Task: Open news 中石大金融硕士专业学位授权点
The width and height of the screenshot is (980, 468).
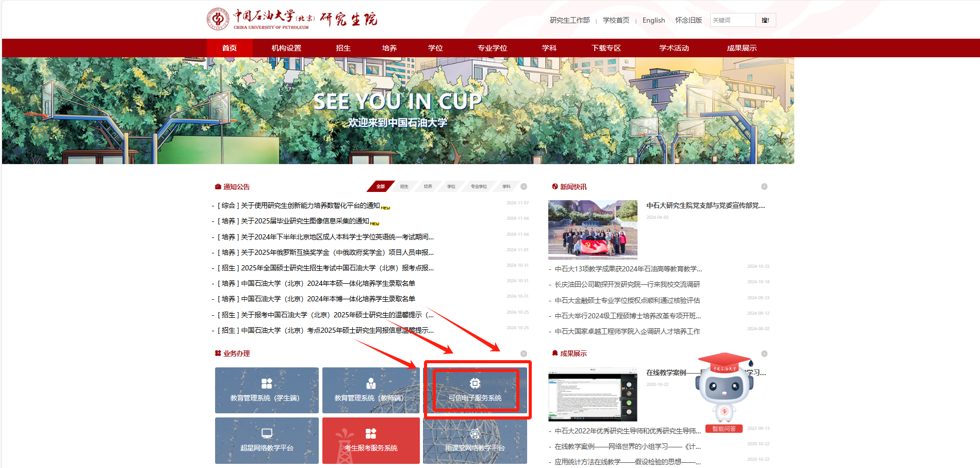Action: click(x=627, y=300)
